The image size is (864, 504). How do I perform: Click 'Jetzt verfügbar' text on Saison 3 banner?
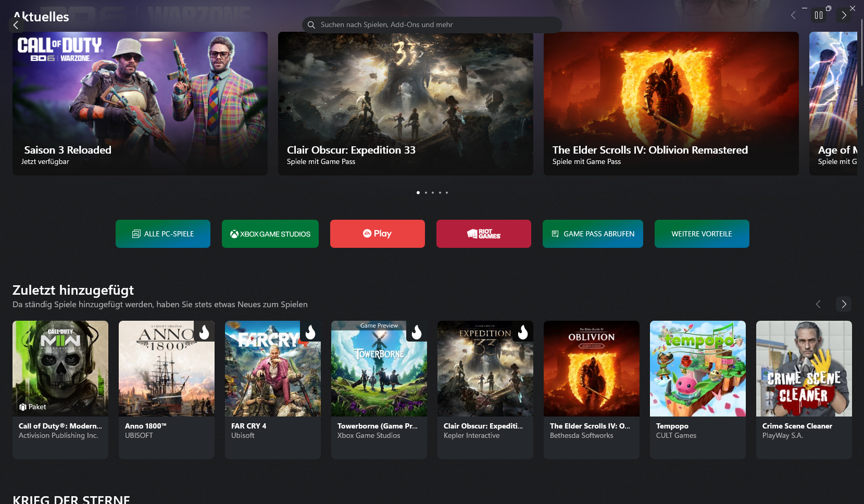45,162
